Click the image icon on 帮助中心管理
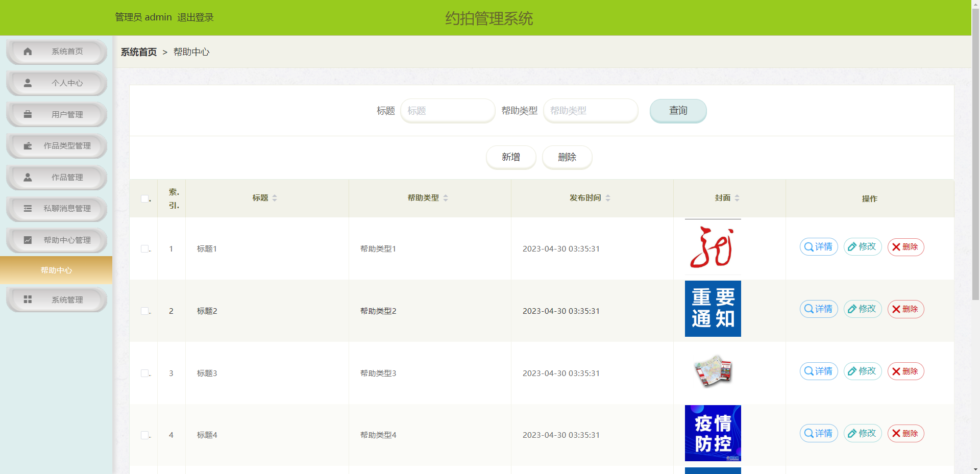The width and height of the screenshot is (980, 474). click(28, 240)
